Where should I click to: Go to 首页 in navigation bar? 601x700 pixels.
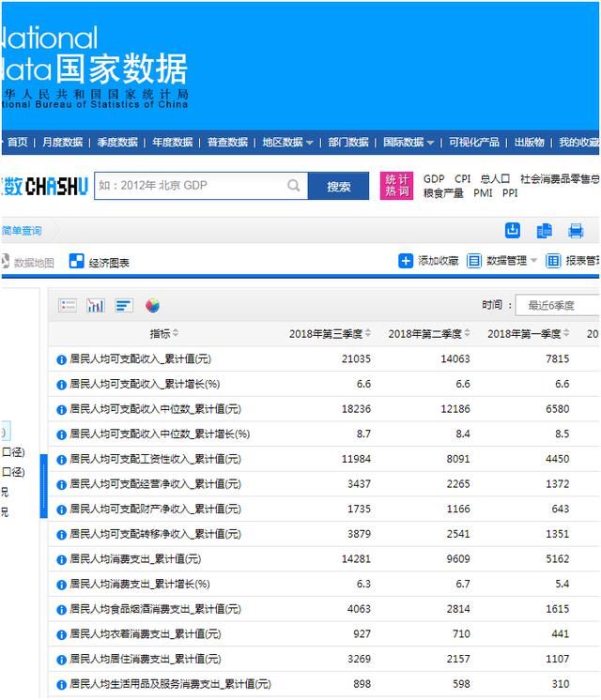point(18,143)
